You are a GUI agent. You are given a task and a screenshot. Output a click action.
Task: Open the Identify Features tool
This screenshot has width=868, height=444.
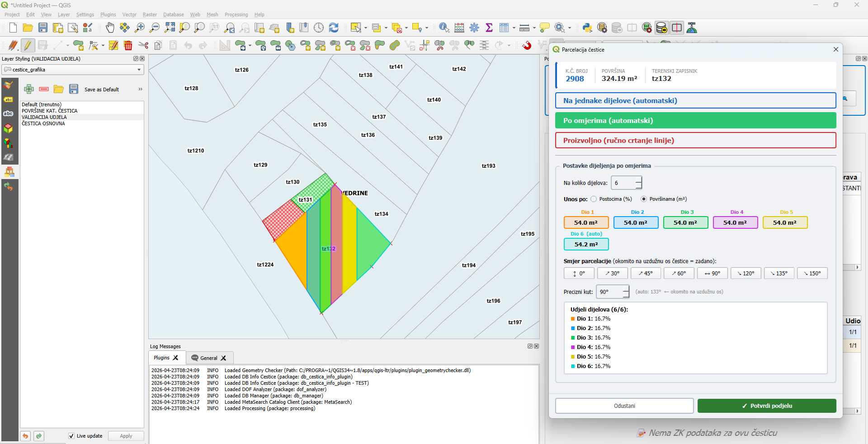[444, 28]
